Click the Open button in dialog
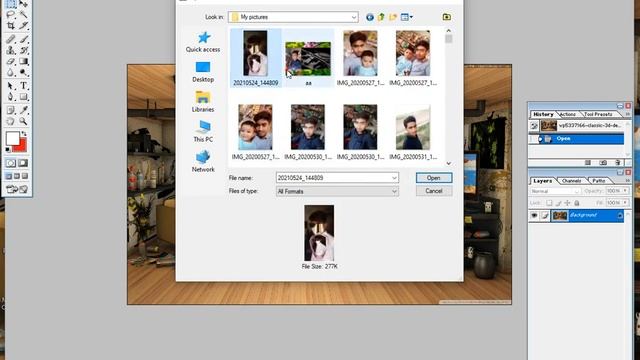The width and height of the screenshot is (640, 360). 434,178
